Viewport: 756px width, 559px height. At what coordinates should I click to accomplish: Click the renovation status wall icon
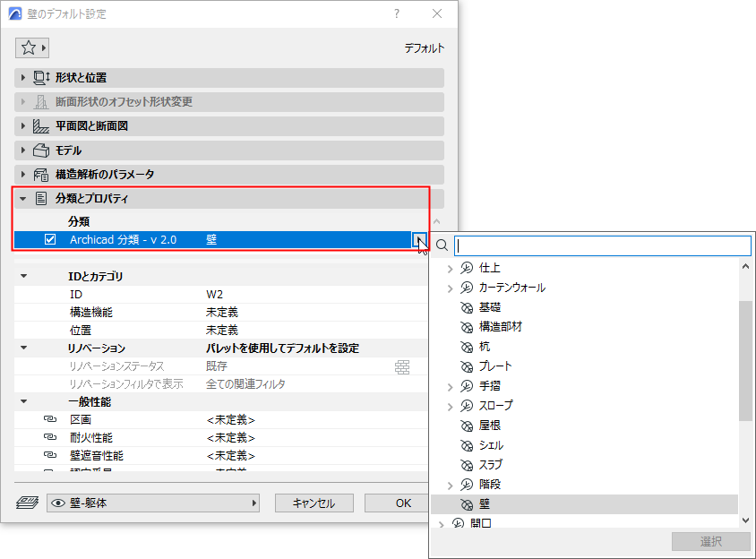tap(402, 367)
